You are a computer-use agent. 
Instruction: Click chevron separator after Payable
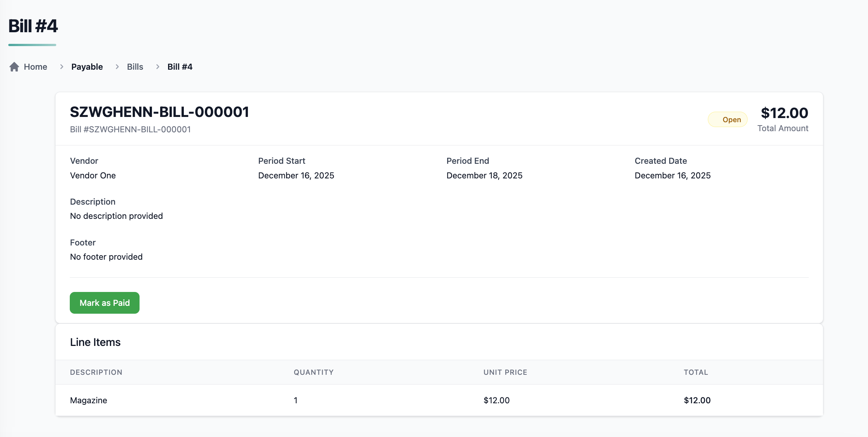point(117,67)
